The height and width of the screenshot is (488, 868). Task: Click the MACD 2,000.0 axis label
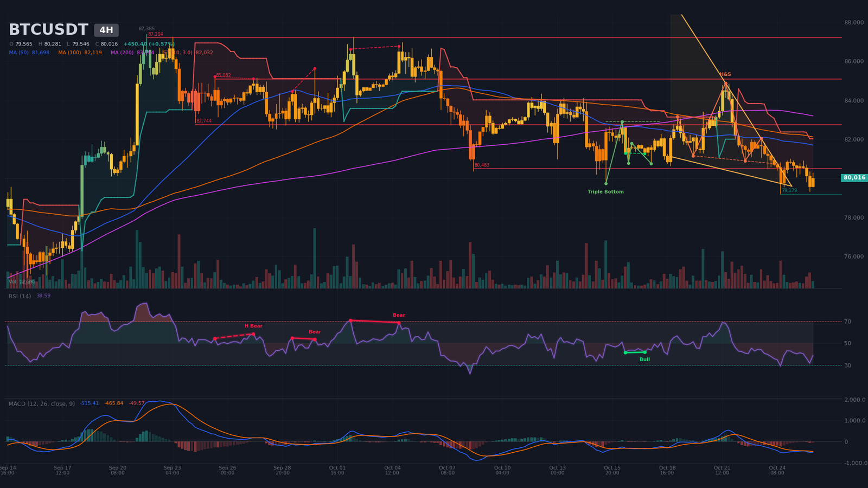click(855, 400)
